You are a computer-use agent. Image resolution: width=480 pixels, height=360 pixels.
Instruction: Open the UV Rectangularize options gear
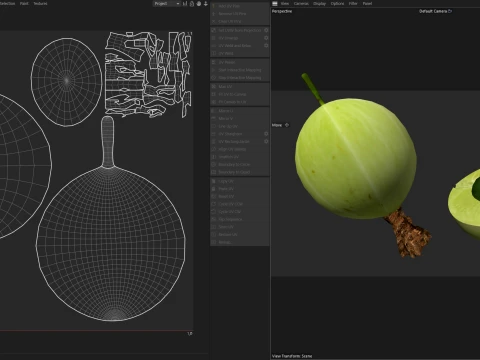(266, 141)
